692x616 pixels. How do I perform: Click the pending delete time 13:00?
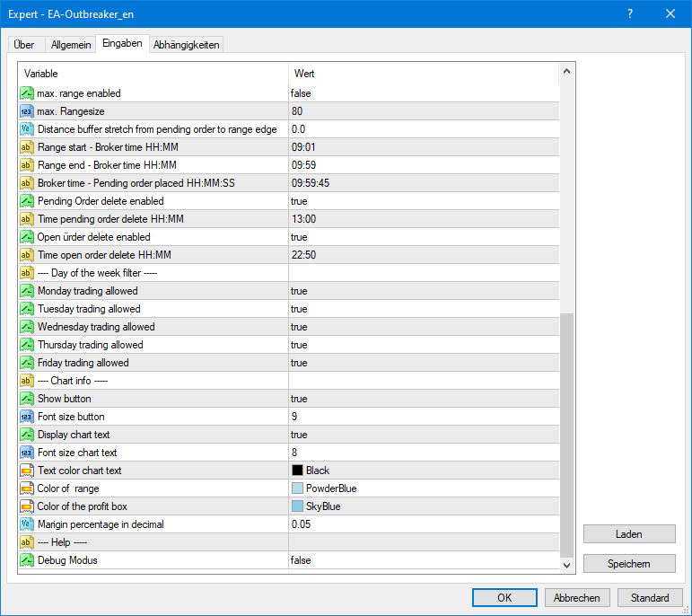[303, 219]
